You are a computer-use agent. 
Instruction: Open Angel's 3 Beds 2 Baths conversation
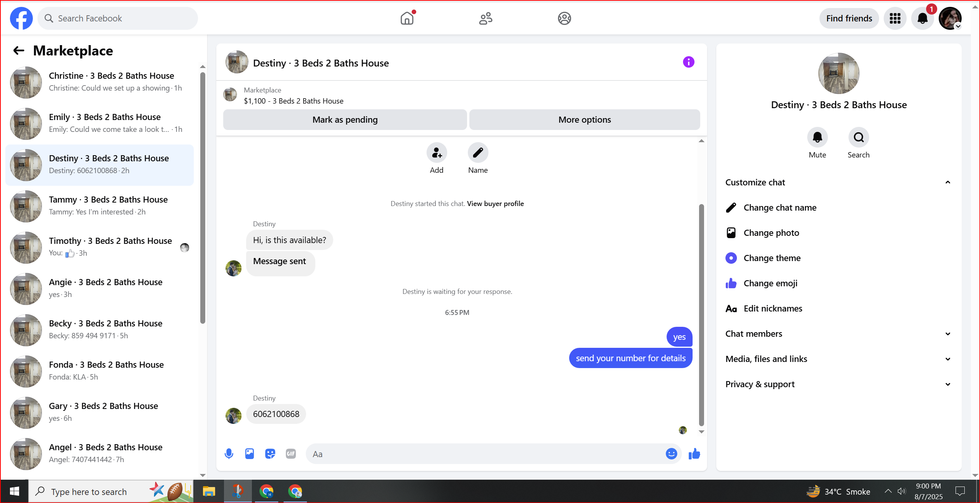tap(100, 454)
